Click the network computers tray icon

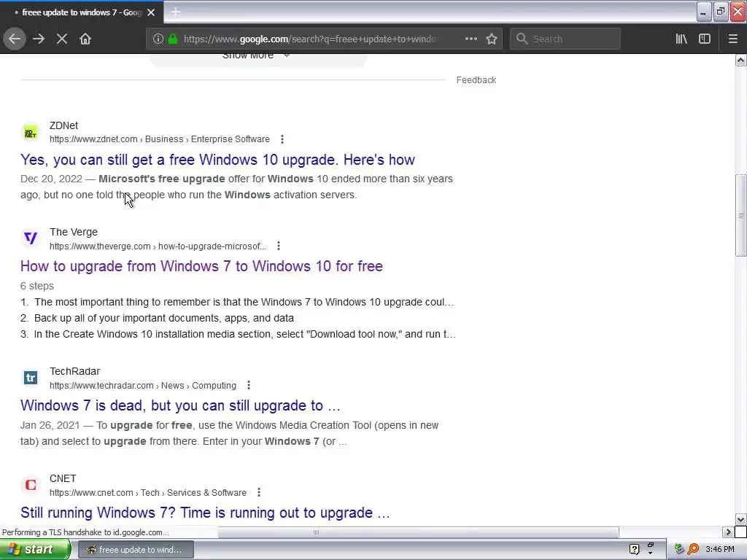[679, 550]
